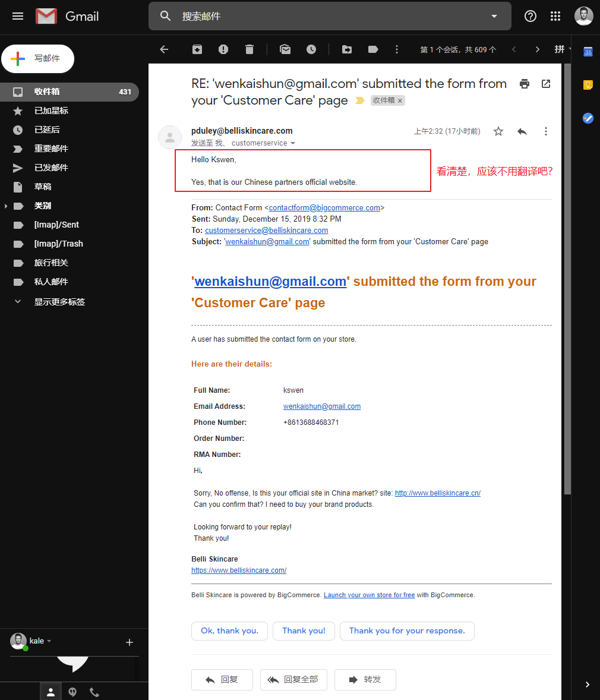Expand the 类别 categories section
The image size is (600, 700).
tap(7, 206)
